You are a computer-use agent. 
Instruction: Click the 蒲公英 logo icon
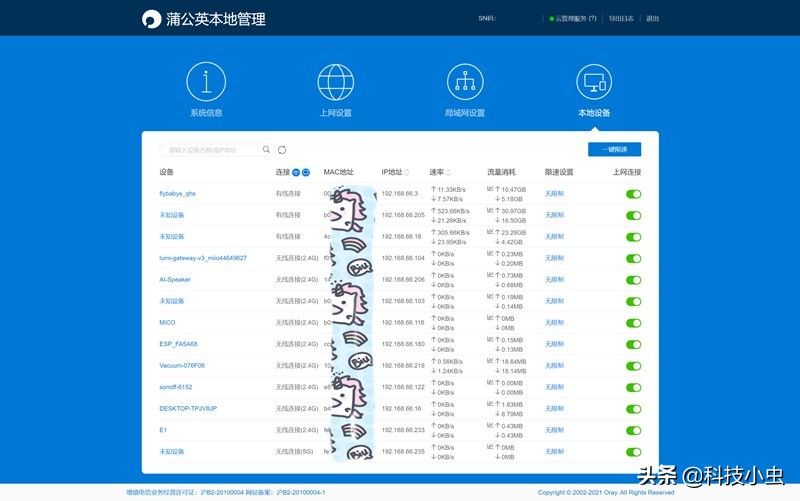pos(151,19)
